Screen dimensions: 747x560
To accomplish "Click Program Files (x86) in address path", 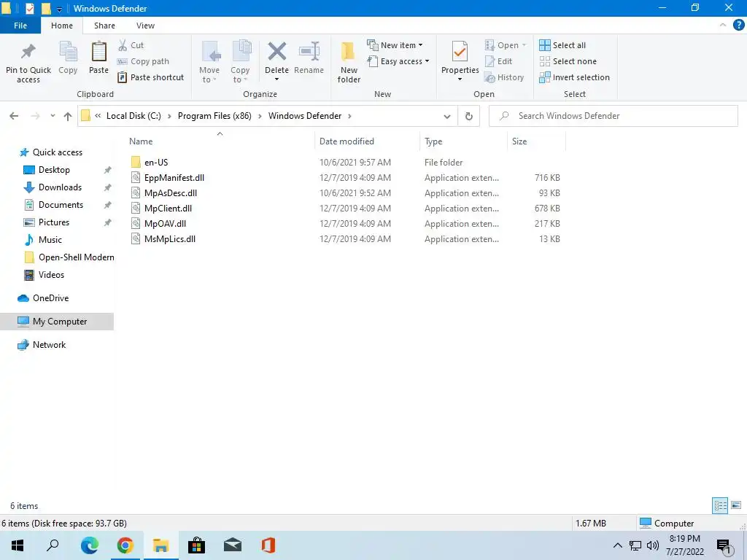I will tap(214, 116).
